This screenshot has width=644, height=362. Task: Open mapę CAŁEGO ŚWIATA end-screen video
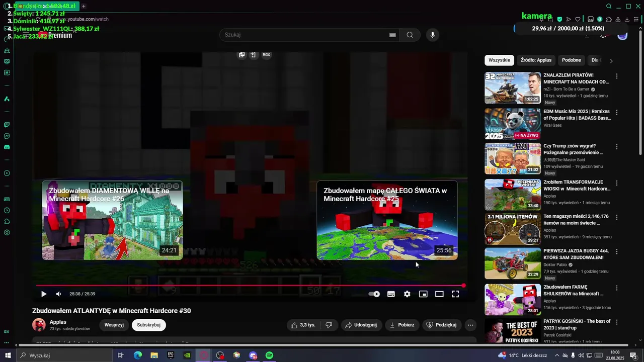[387, 220]
